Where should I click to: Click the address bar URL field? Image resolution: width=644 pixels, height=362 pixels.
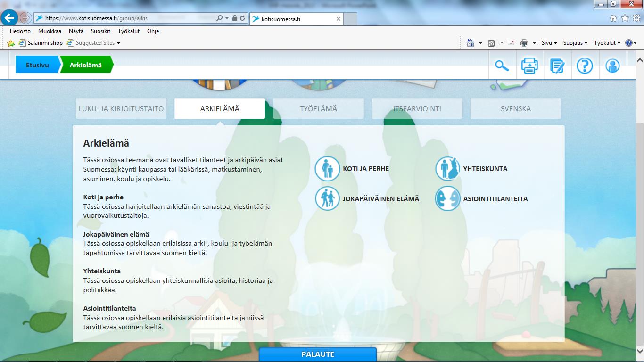(125, 18)
